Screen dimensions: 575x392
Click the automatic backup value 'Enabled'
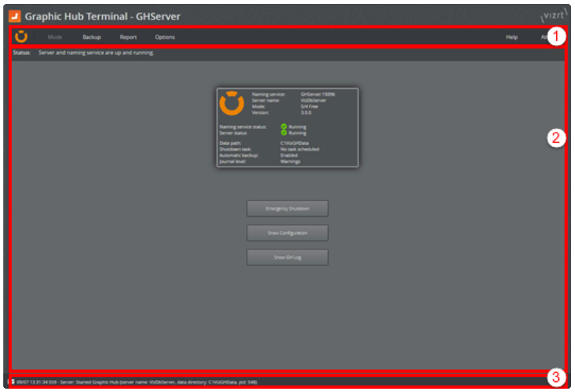point(289,155)
